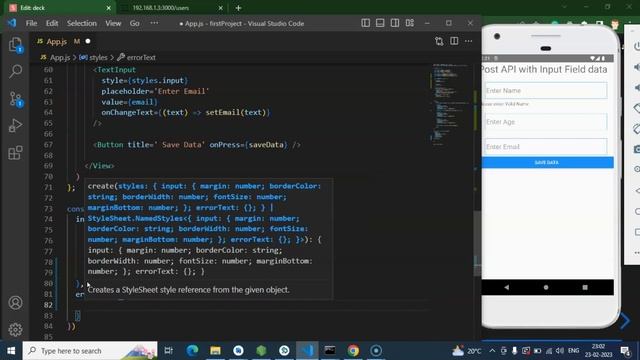Open the Windows Start menu
640x360 pixels.
coord(11,351)
